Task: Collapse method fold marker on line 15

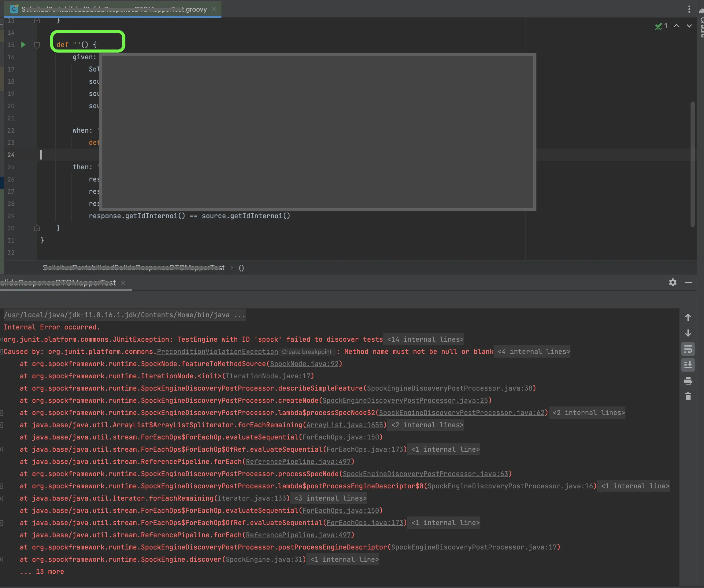Action: (x=37, y=45)
